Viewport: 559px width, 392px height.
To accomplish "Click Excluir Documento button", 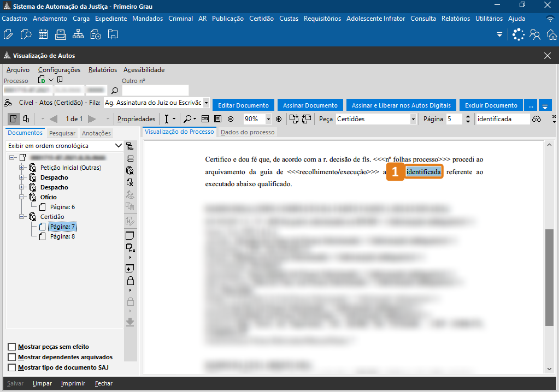I will point(491,105).
